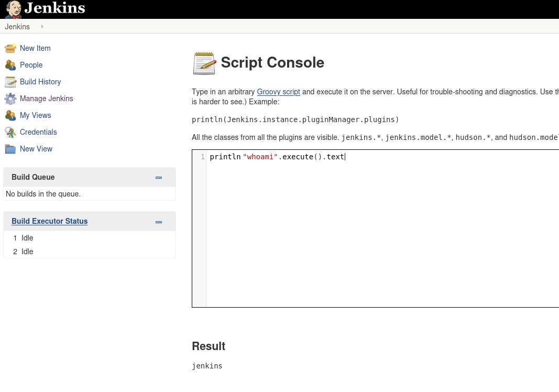Image resolution: width=559 pixels, height=392 pixels.
Task: Open the Jenkins title in header
Action: pos(55,8)
